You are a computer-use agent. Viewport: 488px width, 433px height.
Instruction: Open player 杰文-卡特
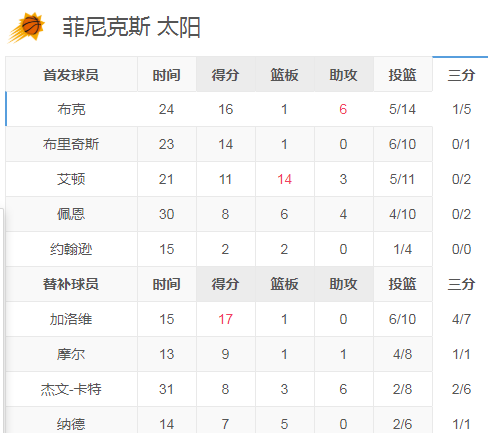(71, 389)
